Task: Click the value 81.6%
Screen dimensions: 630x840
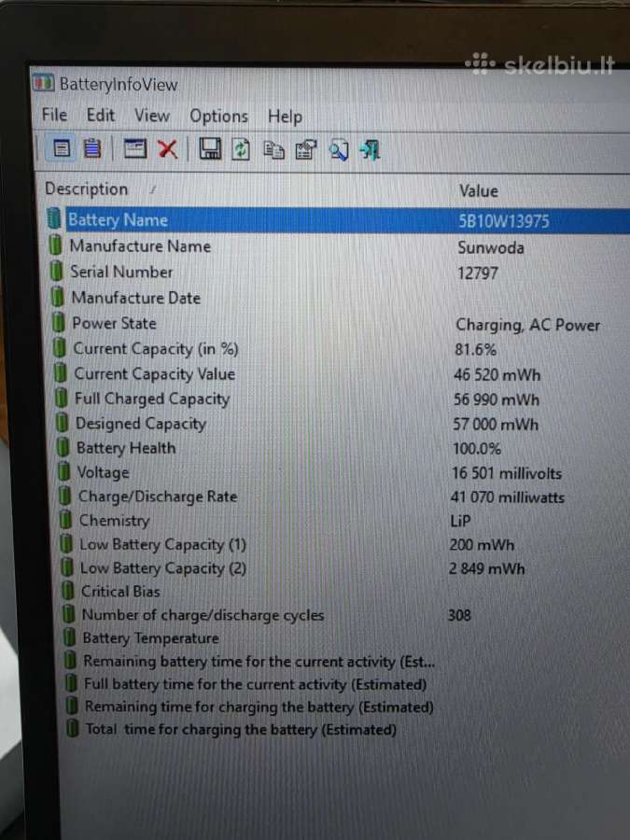Action: tap(476, 350)
